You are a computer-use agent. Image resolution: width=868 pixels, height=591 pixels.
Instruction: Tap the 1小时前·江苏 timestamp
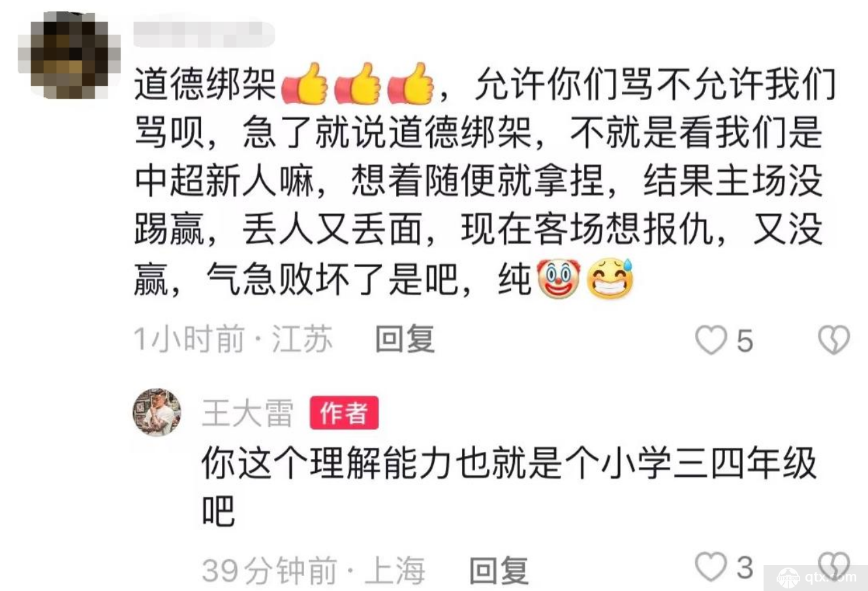click(233, 340)
